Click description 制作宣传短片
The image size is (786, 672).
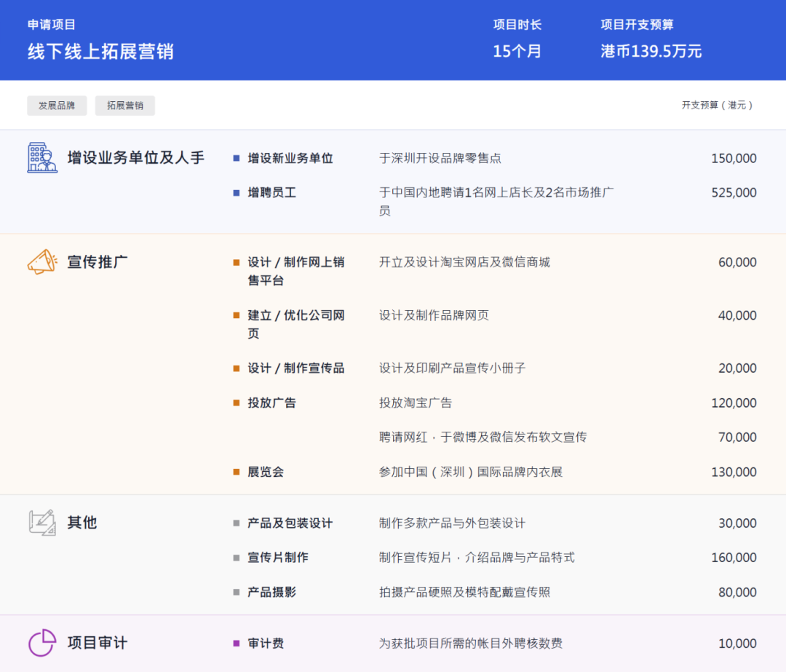[477, 557]
